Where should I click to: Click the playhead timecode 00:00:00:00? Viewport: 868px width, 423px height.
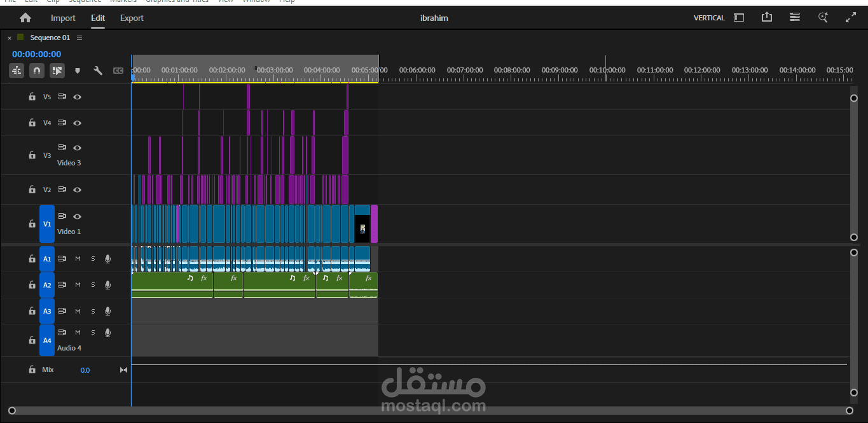[x=37, y=54]
